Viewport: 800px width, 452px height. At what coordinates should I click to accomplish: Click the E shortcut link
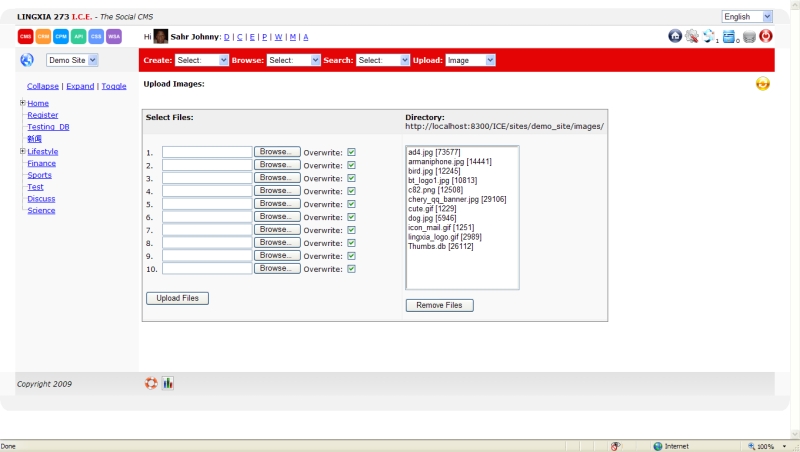[252, 37]
